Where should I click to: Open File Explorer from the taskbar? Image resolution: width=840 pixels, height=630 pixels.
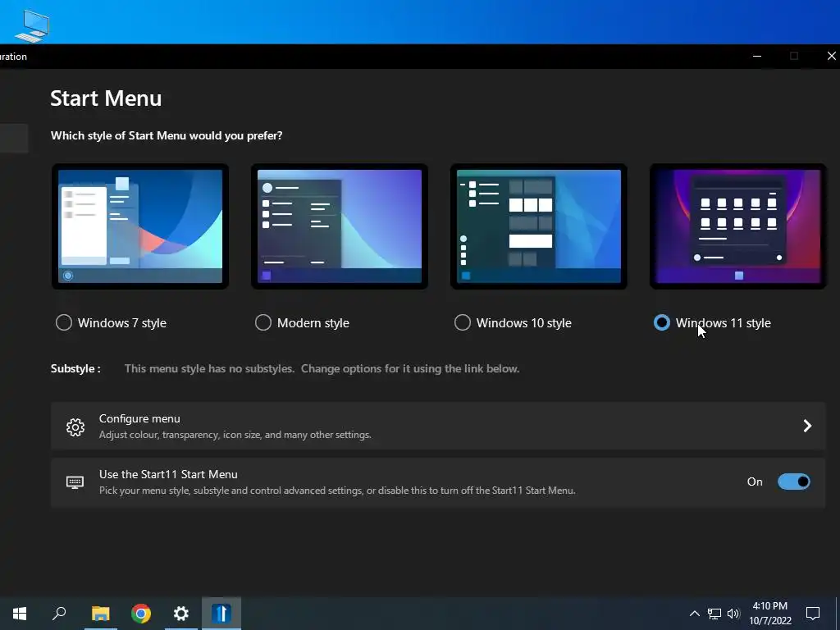(x=100, y=614)
